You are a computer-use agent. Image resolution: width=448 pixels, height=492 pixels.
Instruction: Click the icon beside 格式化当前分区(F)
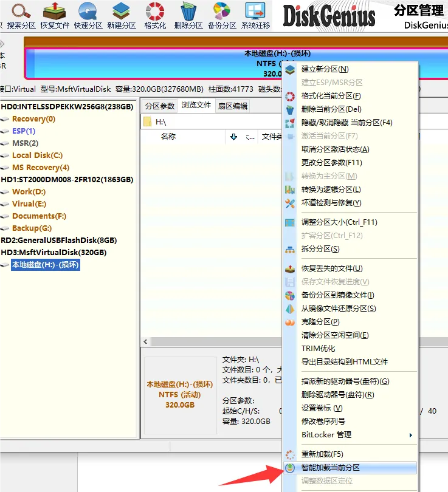pyautogui.click(x=290, y=96)
